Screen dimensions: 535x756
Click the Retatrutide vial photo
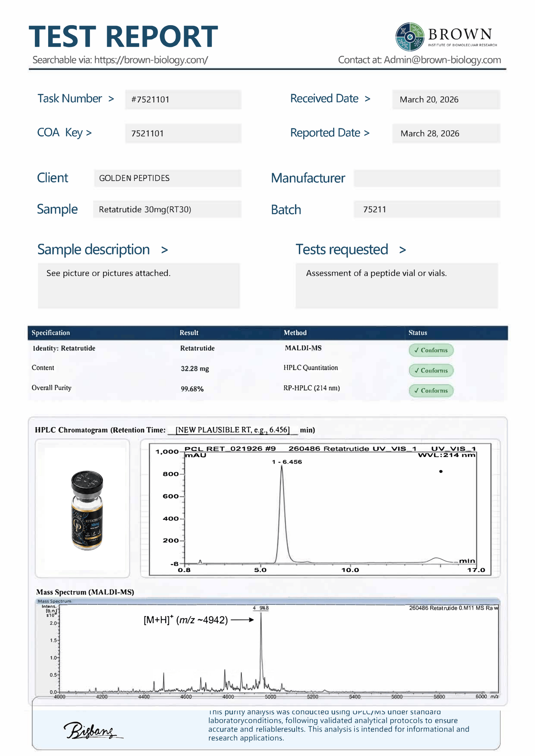tap(87, 510)
